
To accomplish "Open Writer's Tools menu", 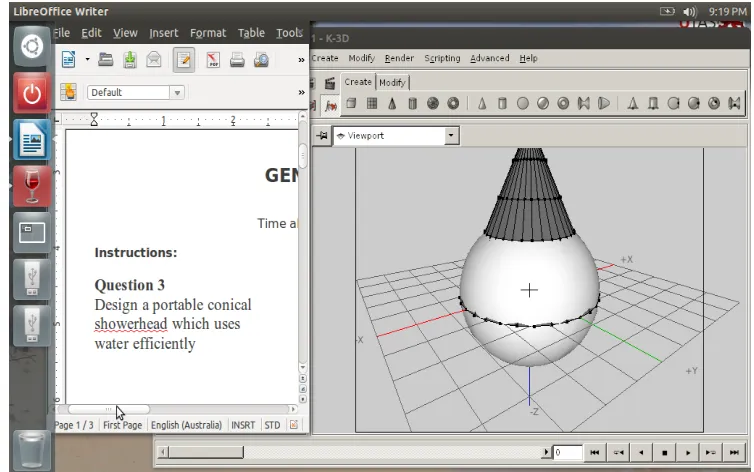I will click(x=289, y=33).
